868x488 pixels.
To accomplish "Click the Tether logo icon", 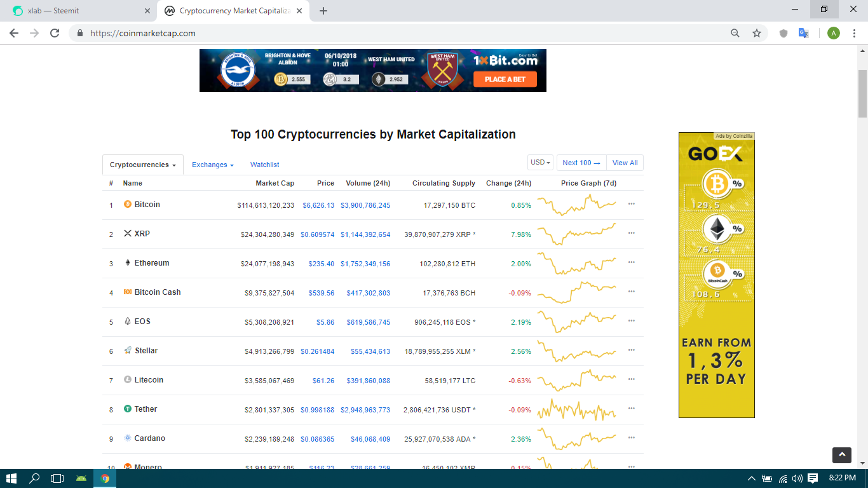I will coord(128,409).
